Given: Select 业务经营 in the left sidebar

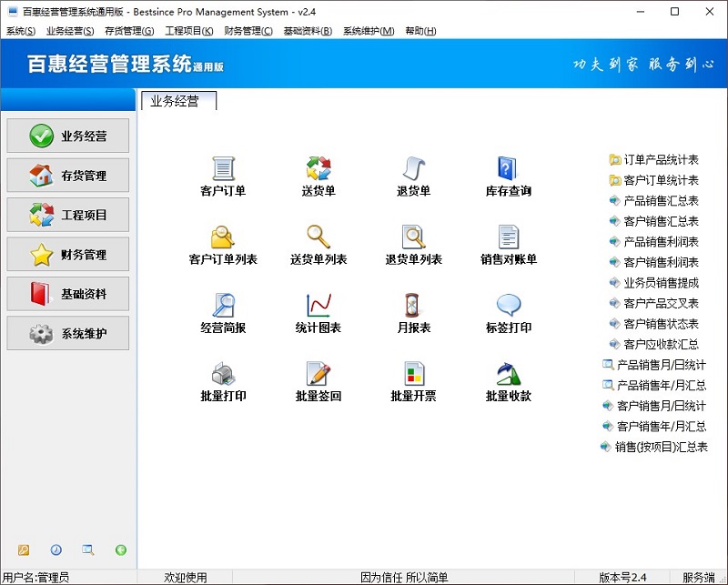Looking at the screenshot, I should click(x=67, y=136).
